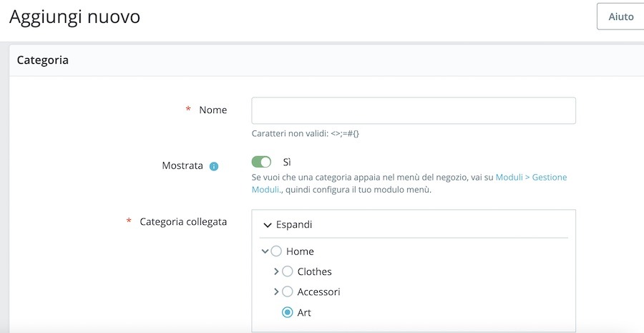This screenshot has height=333, width=644.
Task: Click the Accessori category label
Action: pyautogui.click(x=318, y=291)
